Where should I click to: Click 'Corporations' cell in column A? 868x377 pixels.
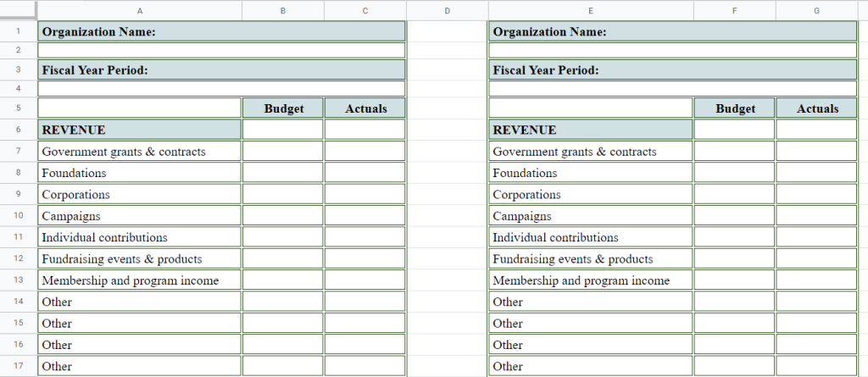[140, 194]
